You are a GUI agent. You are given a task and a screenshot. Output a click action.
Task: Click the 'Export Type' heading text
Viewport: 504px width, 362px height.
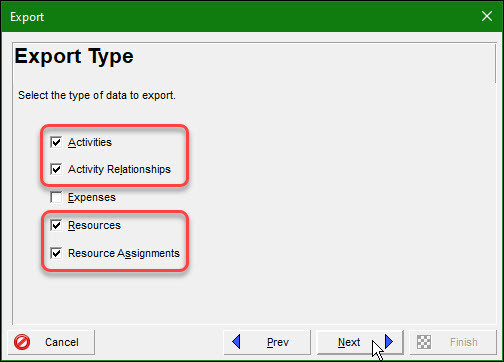[x=74, y=56]
